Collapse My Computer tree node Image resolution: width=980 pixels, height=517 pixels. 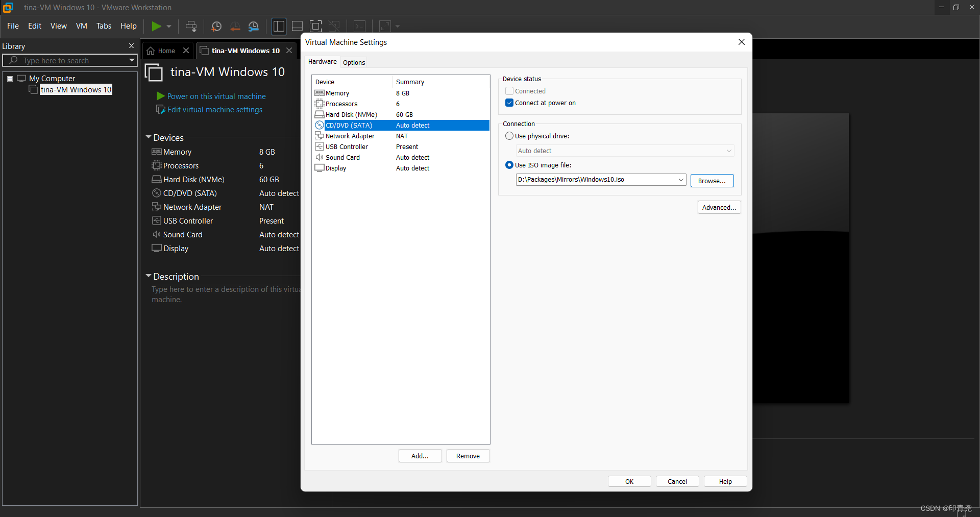[10, 79]
